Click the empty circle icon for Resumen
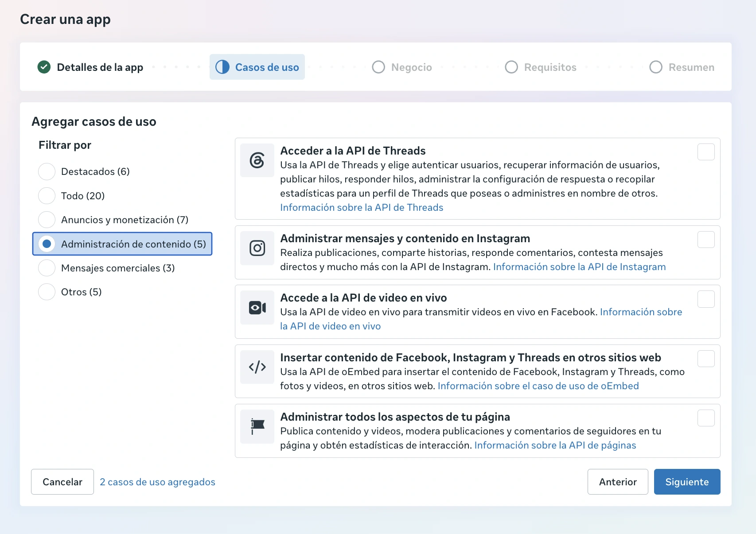This screenshot has height=534, width=756. point(656,67)
